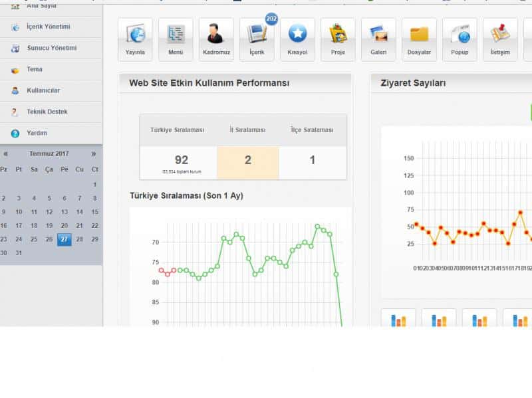Open the Proje icon
The height and width of the screenshot is (398, 532).
[338, 39]
